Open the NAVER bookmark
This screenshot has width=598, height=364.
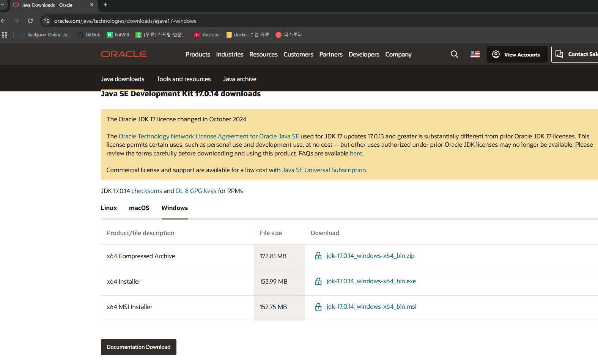point(118,35)
